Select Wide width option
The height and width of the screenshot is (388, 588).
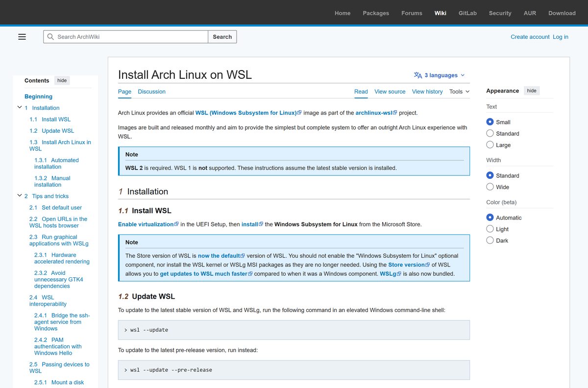[490, 187]
